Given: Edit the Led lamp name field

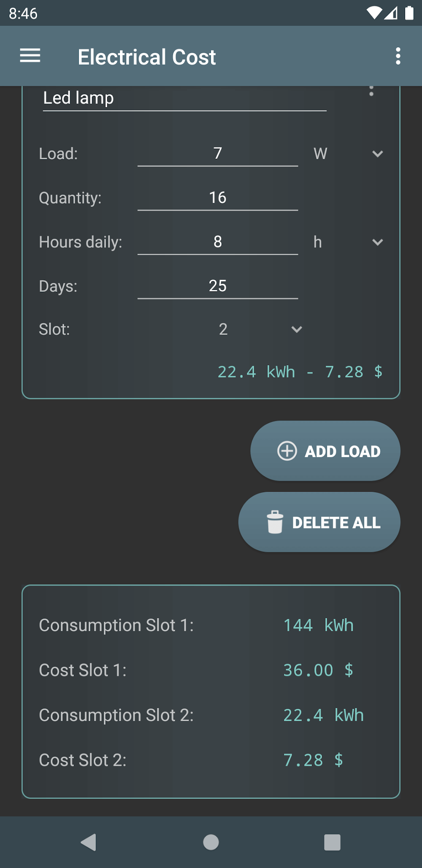Looking at the screenshot, I should pyautogui.click(x=184, y=98).
